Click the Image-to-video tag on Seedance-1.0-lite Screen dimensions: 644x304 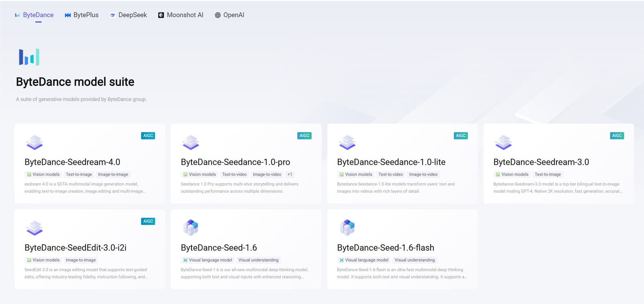[x=423, y=174]
